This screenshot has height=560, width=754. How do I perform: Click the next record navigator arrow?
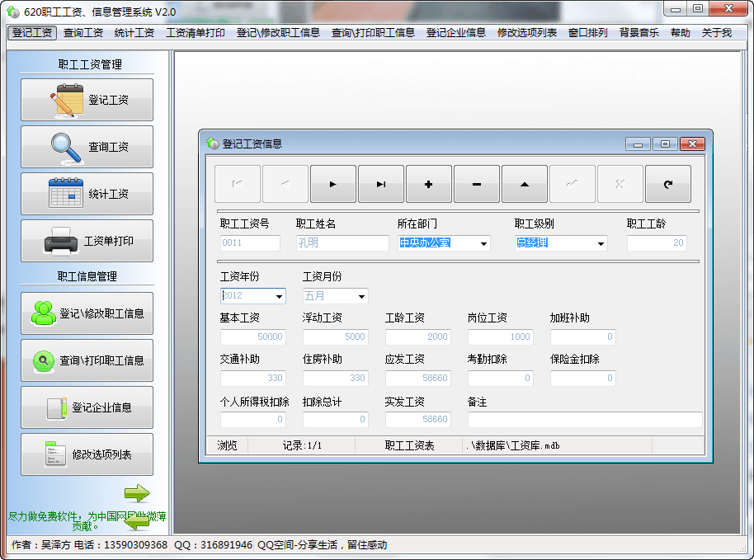point(332,184)
